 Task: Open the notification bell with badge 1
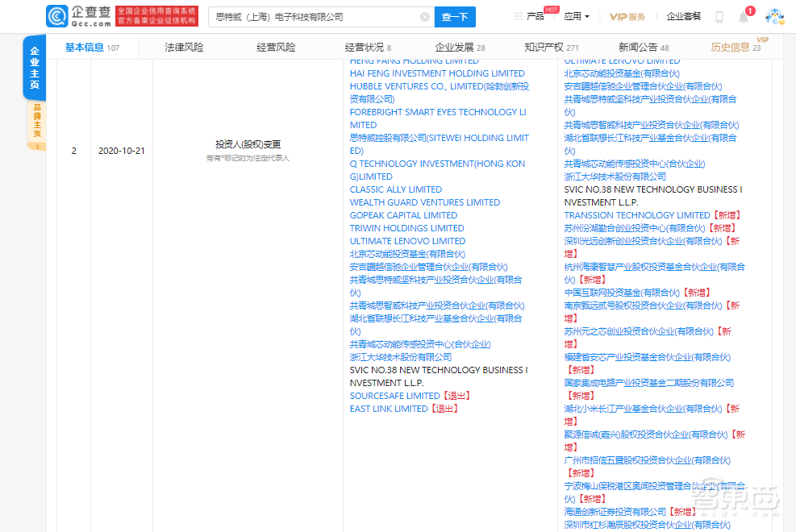tap(743, 15)
